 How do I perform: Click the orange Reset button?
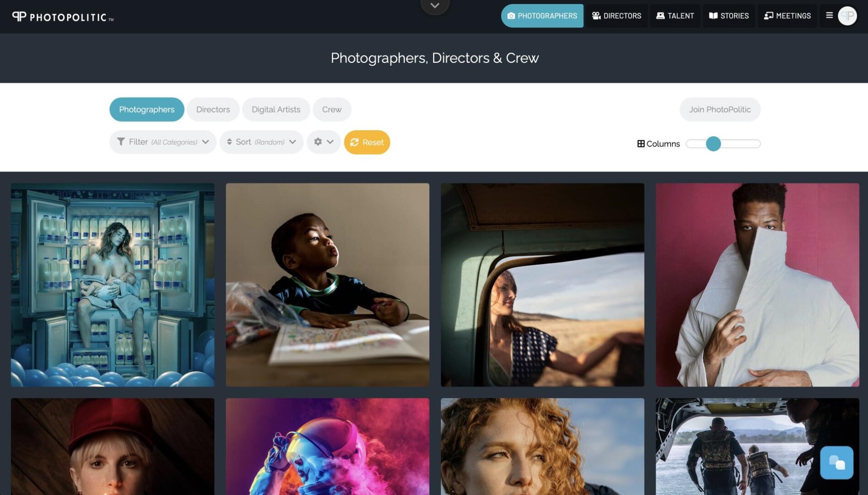367,143
